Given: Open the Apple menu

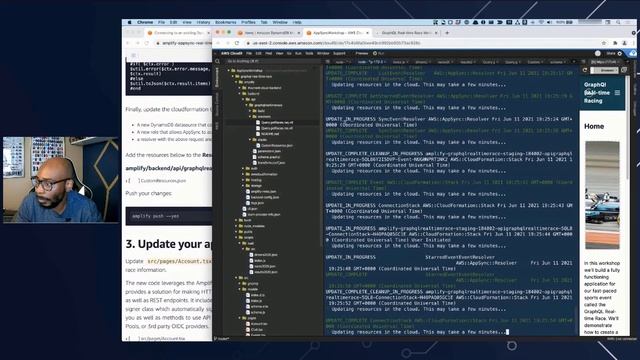Looking at the screenshot, I should (x=130, y=22).
